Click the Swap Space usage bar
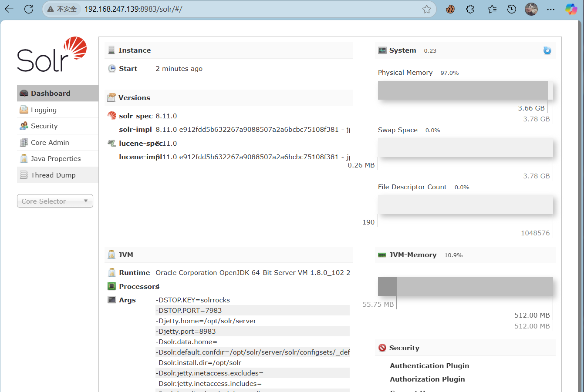Image resolution: width=584 pixels, height=392 pixels. pos(466,147)
